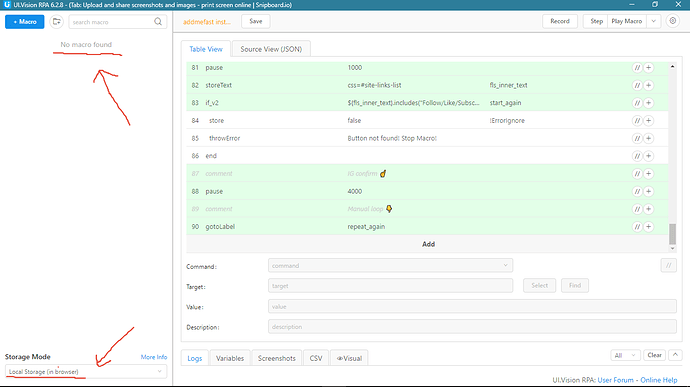The image size is (690, 387).
Task: Click Add to append a new command row
Action: tap(428, 244)
